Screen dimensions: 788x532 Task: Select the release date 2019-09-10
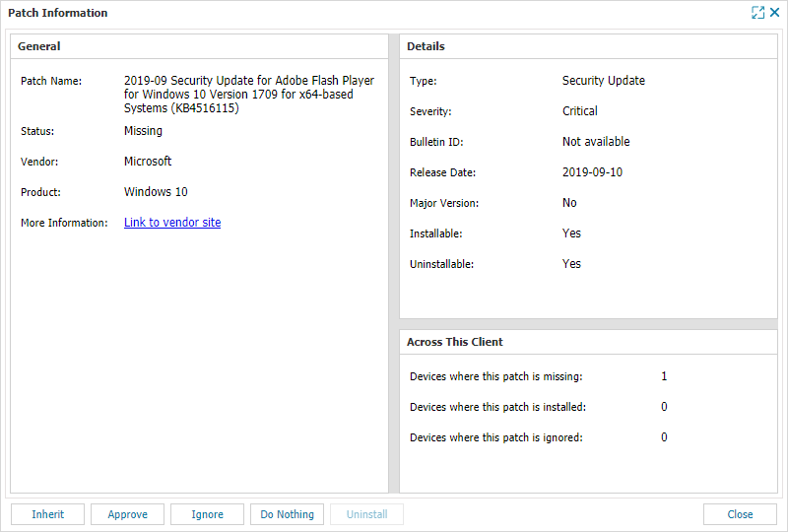593,172
